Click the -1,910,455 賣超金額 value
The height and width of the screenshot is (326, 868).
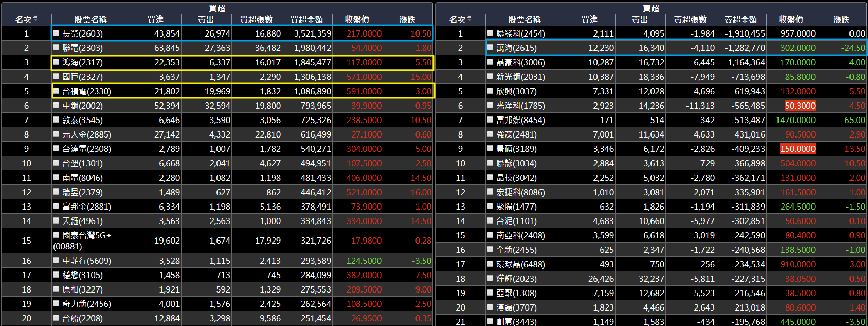[x=745, y=33]
